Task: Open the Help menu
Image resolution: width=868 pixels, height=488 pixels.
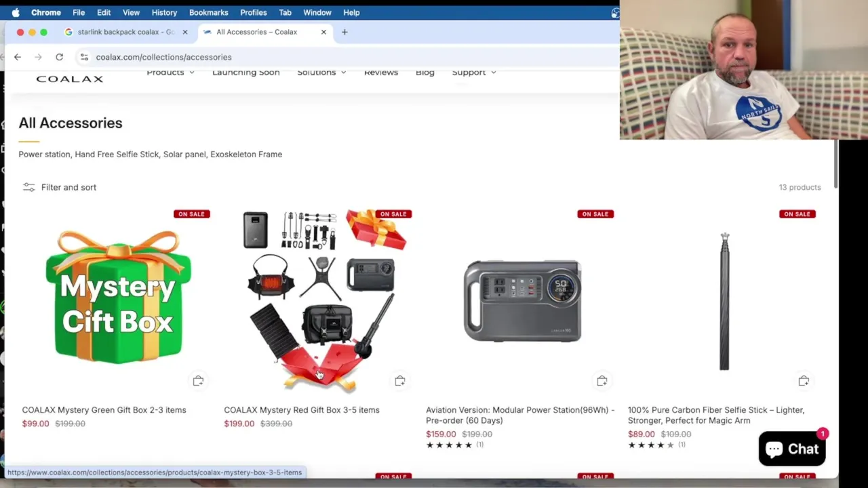Action: click(x=351, y=12)
